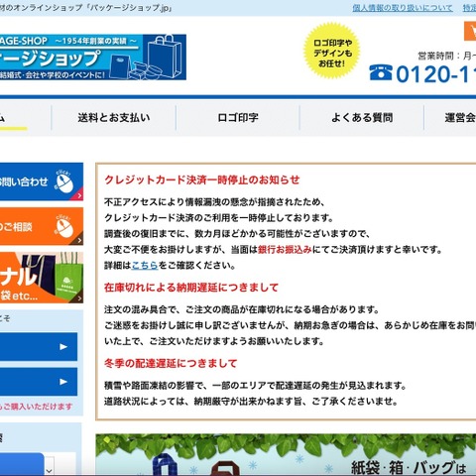Open the 送料とお支払い menu item
This screenshot has height=476, width=476.
point(114,118)
